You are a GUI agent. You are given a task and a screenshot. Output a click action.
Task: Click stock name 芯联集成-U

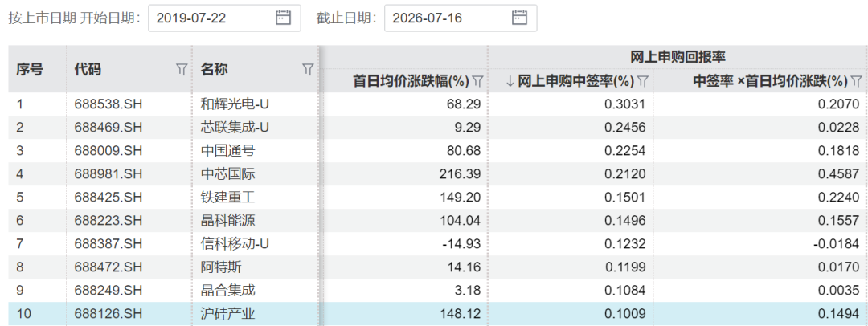tap(235, 128)
